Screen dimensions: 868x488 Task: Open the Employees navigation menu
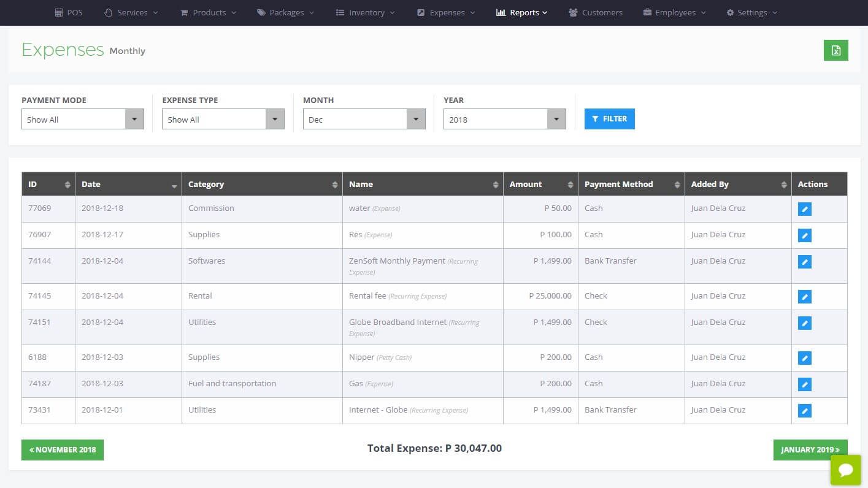pyautogui.click(x=675, y=12)
